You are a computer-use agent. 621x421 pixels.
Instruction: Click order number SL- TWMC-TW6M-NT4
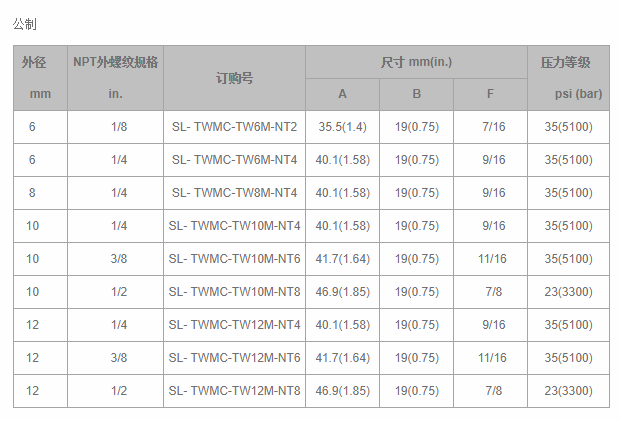coord(234,160)
